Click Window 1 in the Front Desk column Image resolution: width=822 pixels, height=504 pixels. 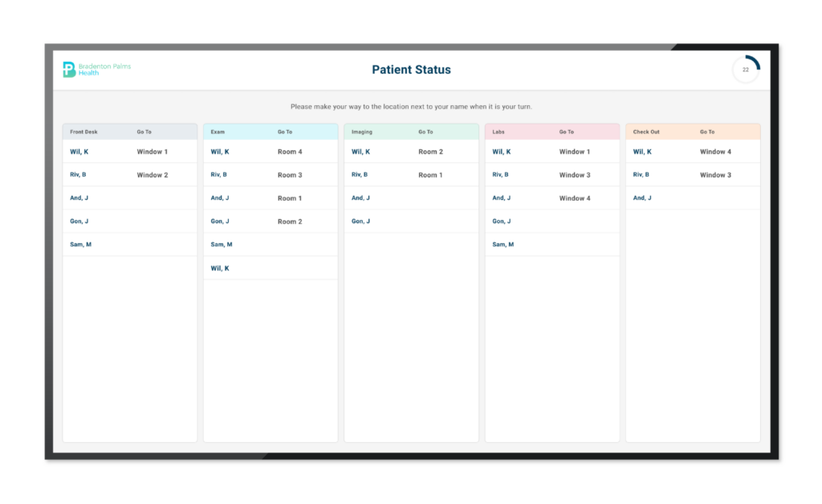[153, 152]
